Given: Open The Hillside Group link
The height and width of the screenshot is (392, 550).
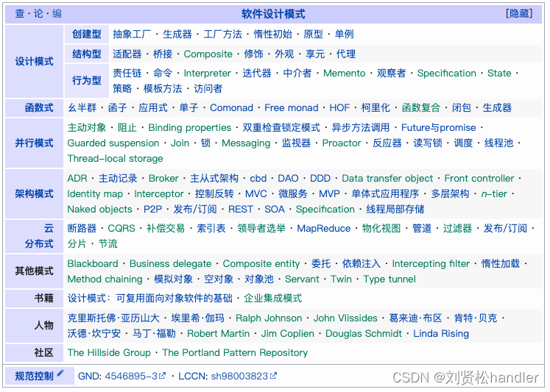Looking at the screenshot, I should (109, 353).
